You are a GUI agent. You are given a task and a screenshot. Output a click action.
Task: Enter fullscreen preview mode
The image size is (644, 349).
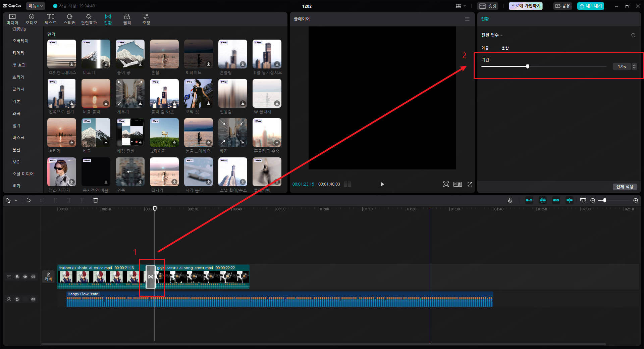click(470, 184)
